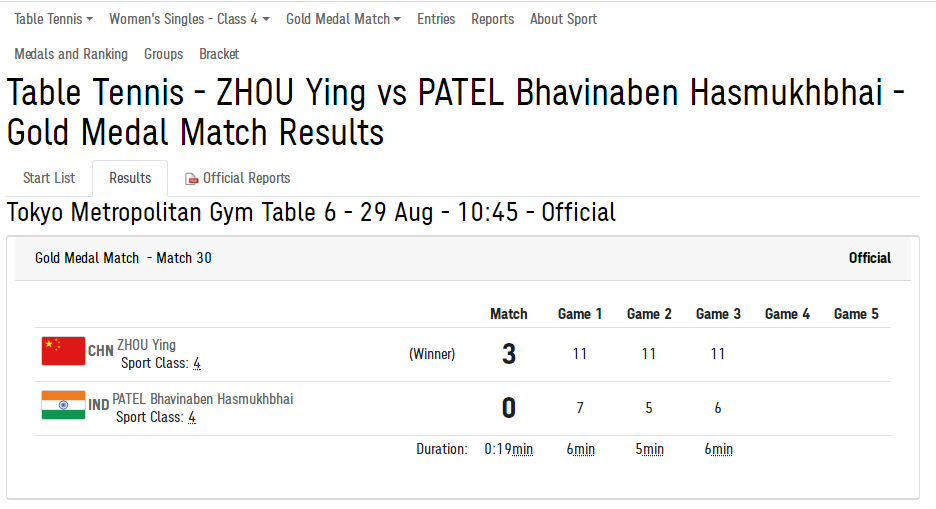Open the Women's Singles - Class 4 dropdown
The height and width of the screenshot is (509, 936).
(x=189, y=19)
